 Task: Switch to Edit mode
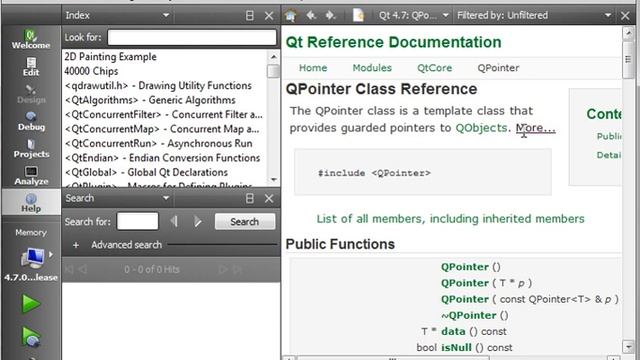click(x=31, y=67)
